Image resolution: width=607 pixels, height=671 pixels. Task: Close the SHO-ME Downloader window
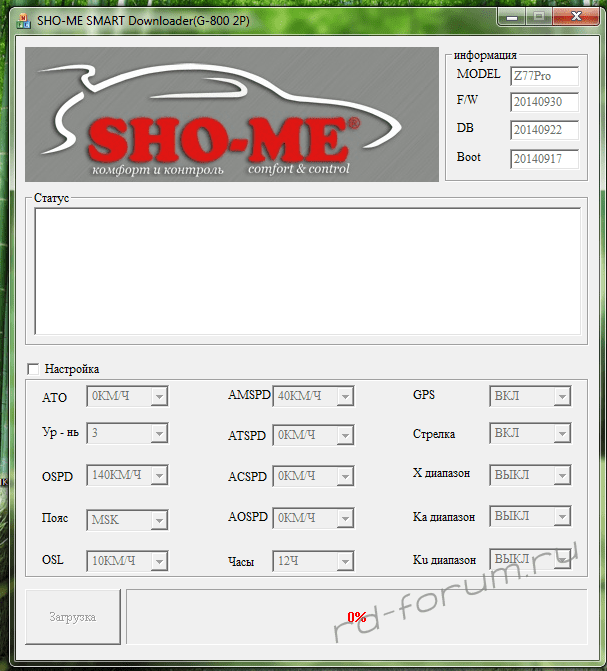point(576,17)
